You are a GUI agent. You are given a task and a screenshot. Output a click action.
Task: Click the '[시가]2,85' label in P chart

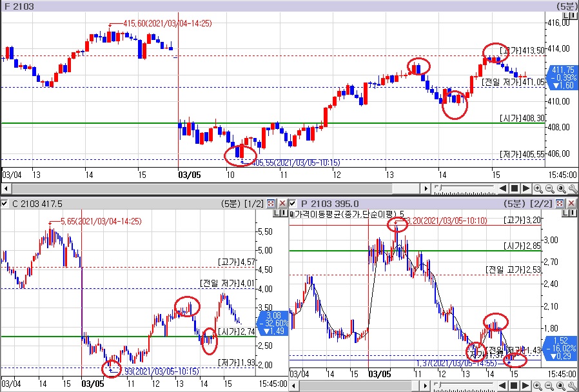point(522,246)
